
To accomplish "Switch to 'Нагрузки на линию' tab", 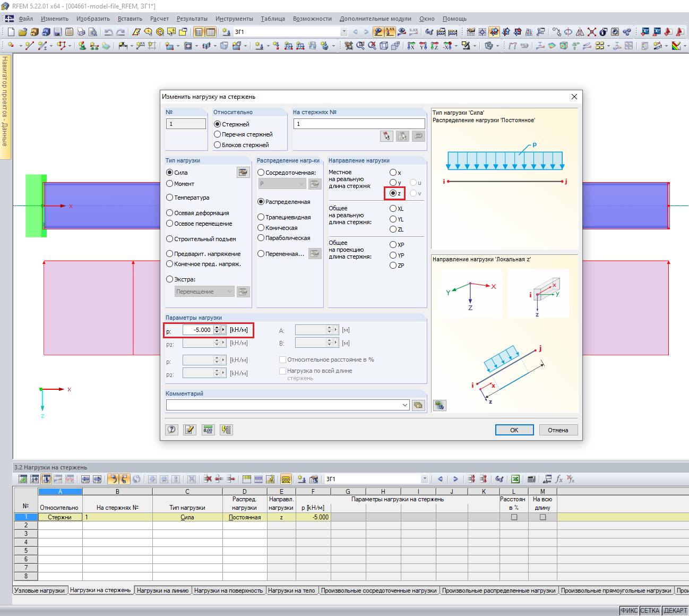I will [162, 591].
